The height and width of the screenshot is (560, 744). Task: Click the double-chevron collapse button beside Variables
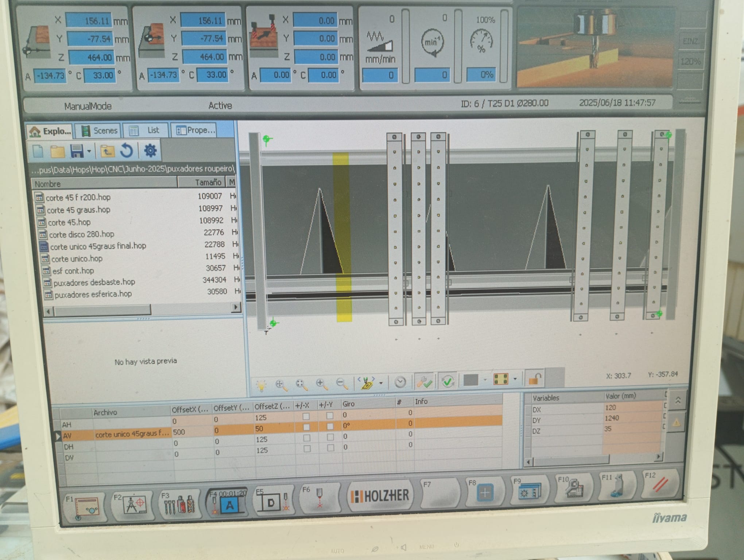click(x=678, y=400)
